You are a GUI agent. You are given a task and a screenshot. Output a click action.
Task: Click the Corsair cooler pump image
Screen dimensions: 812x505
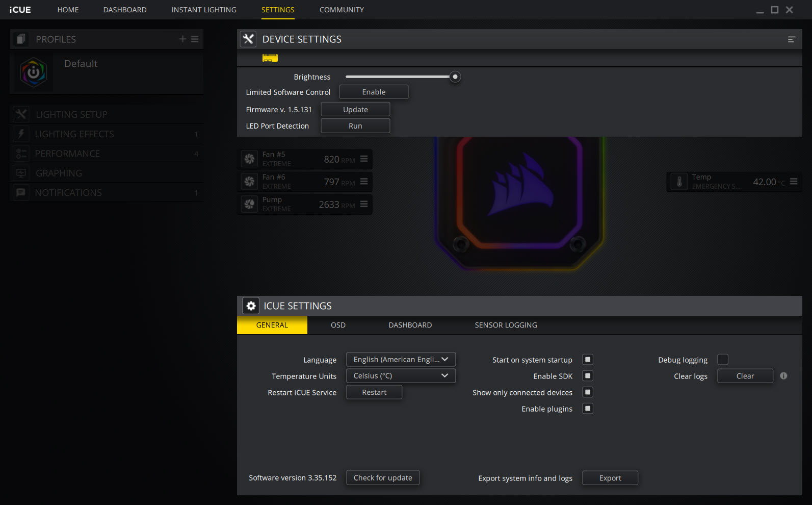pyautogui.click(x=520, y=203)
